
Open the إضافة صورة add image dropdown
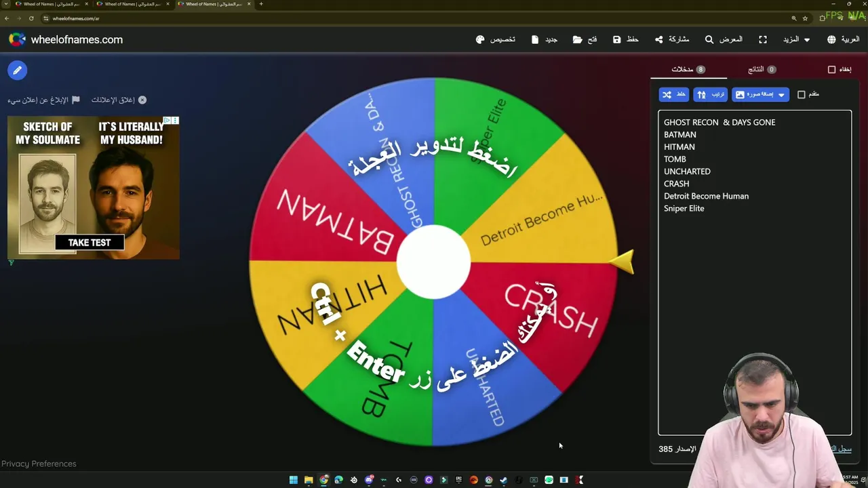tap(760, 94)
